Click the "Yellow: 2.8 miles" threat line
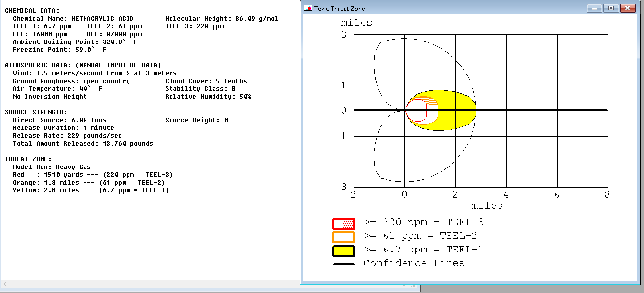The height and width of the screenshot is (293, 644). point(91,190)
